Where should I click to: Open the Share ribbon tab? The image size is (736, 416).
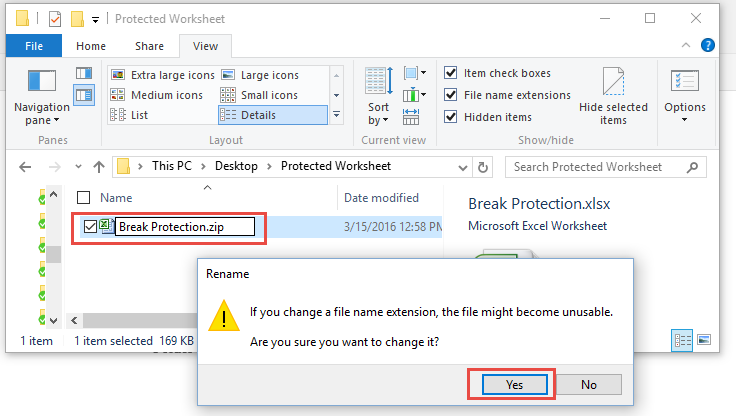(x=149, y=46)
